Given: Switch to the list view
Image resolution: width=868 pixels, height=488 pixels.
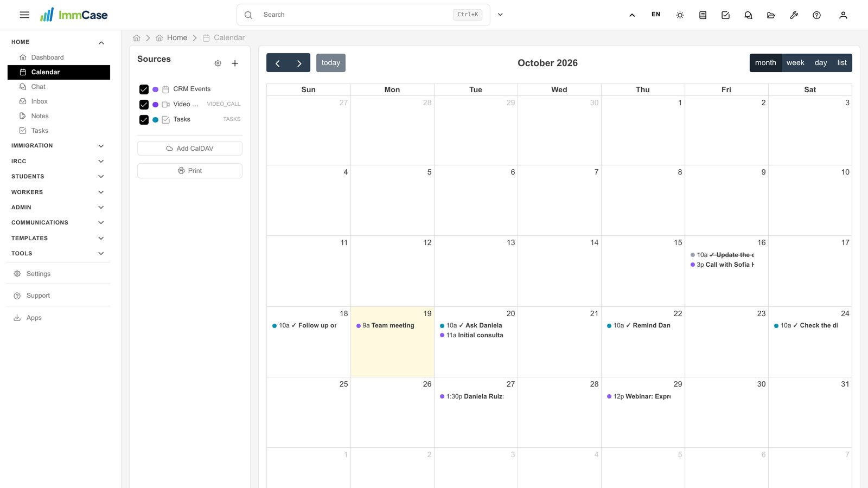Looking at the screenshot, I should (x=842, y=63).
